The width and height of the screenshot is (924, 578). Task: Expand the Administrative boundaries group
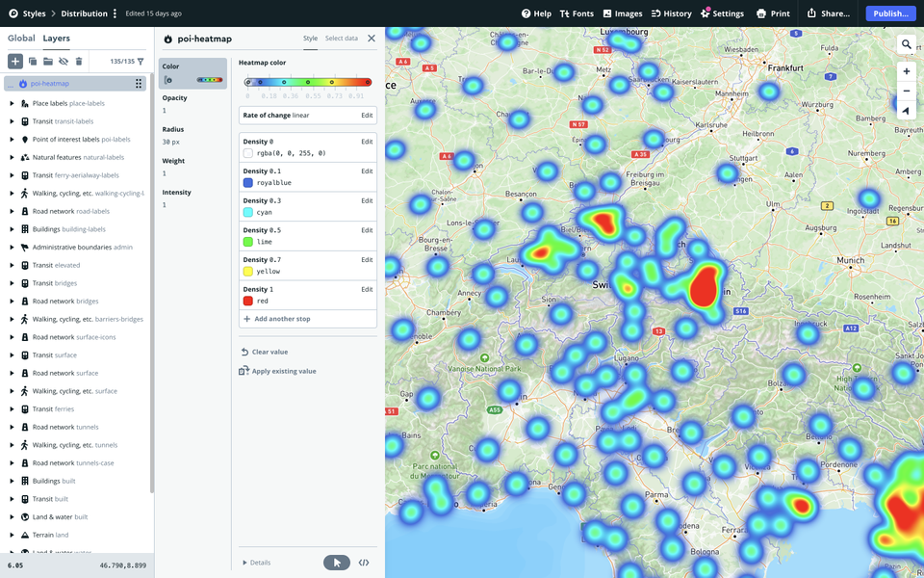[x=12, y=248]
